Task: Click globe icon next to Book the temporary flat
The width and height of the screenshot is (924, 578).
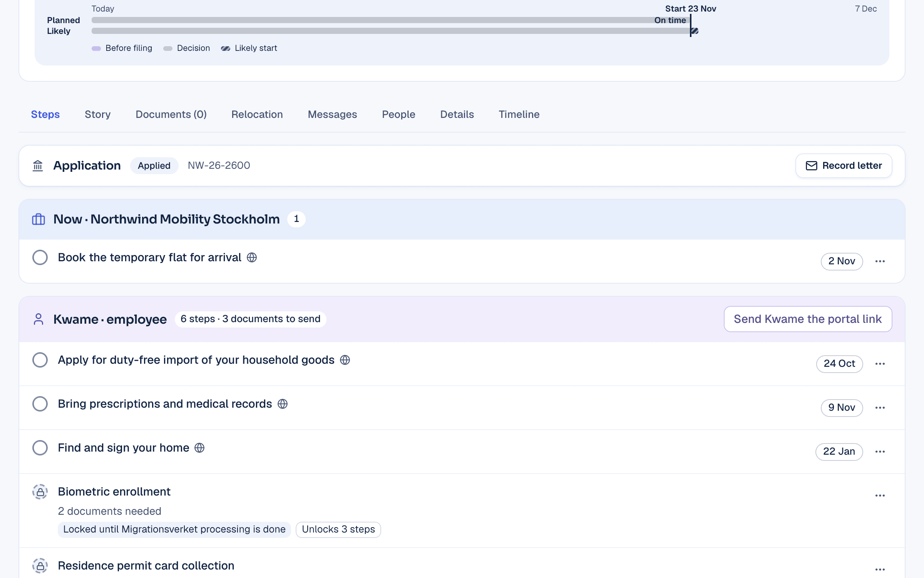Action: point(252,257)
